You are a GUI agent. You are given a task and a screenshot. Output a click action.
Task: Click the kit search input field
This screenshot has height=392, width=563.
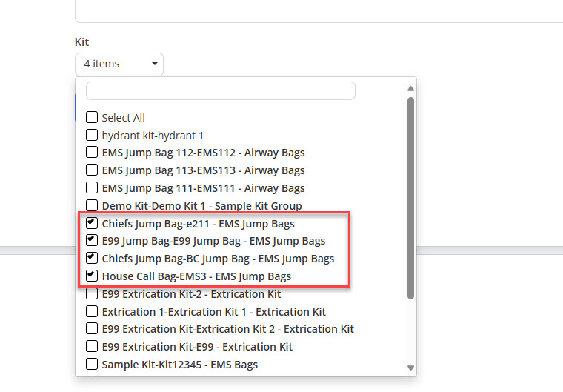[x=221, y=91]
